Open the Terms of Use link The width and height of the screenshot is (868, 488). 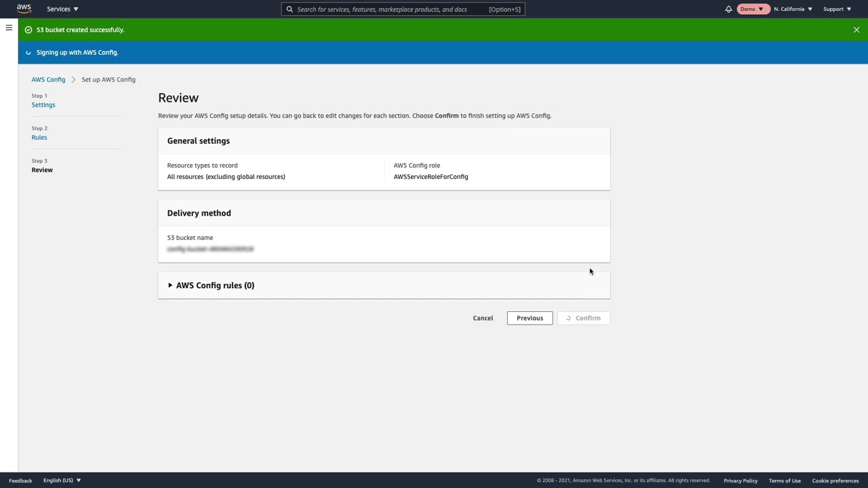tap(785, 481)
